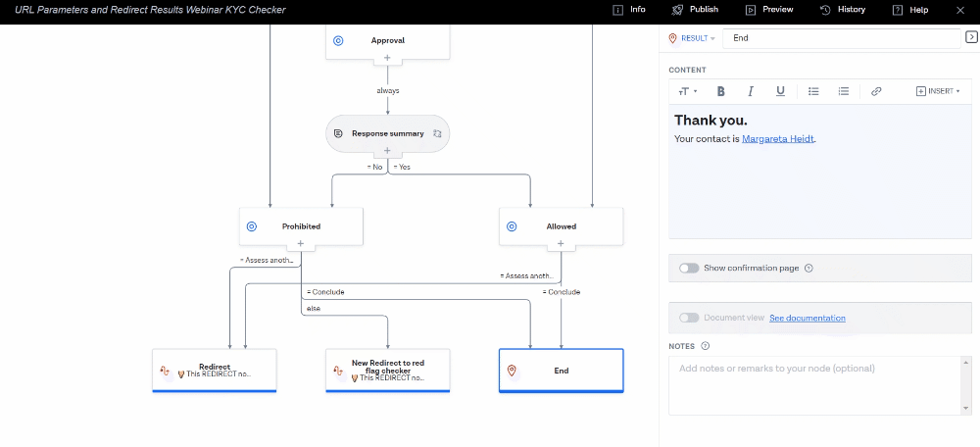Click the Preview play icon
Viewport: 980px width, 447px height.
point(751,10)
